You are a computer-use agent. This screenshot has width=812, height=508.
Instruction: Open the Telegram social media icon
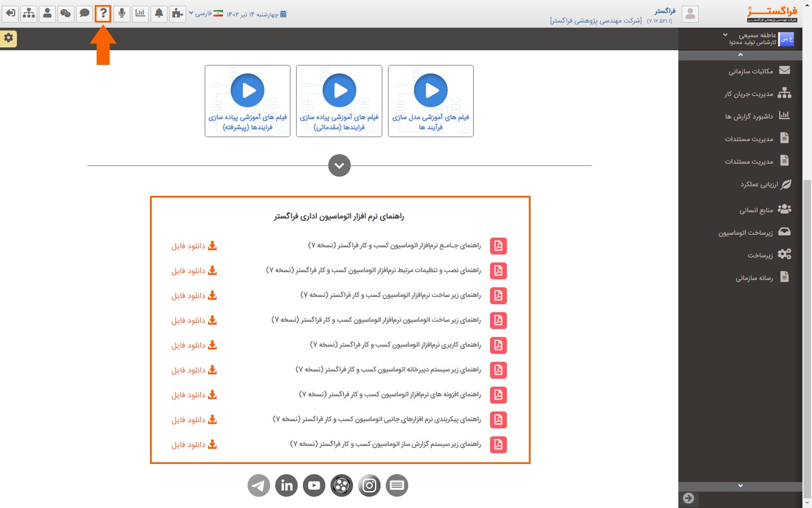click(258, 485)
